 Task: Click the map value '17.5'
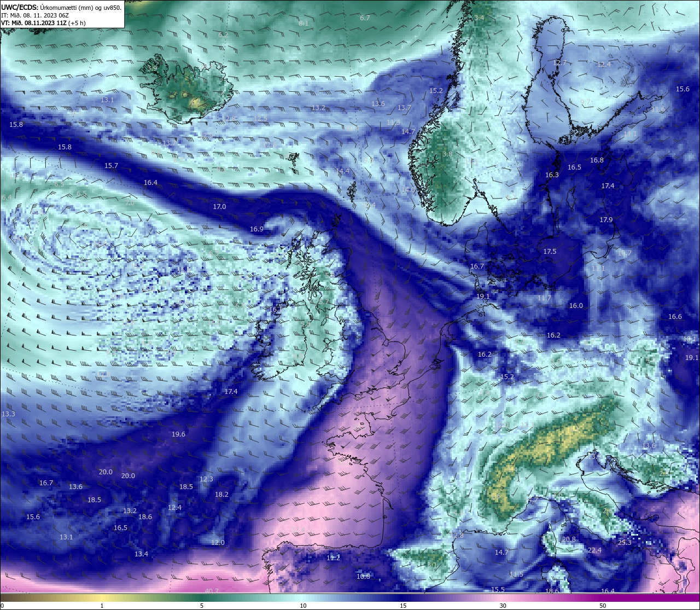click(550, 252)
